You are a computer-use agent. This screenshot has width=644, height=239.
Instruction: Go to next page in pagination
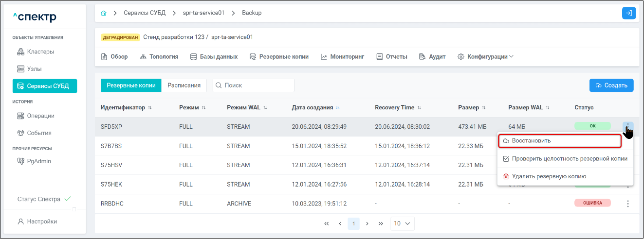367,223
